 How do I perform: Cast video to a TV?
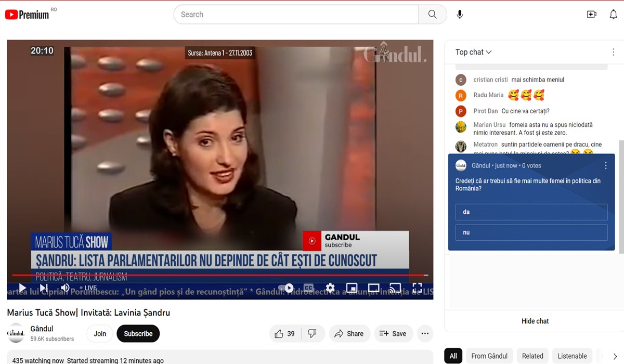(395, 288)
